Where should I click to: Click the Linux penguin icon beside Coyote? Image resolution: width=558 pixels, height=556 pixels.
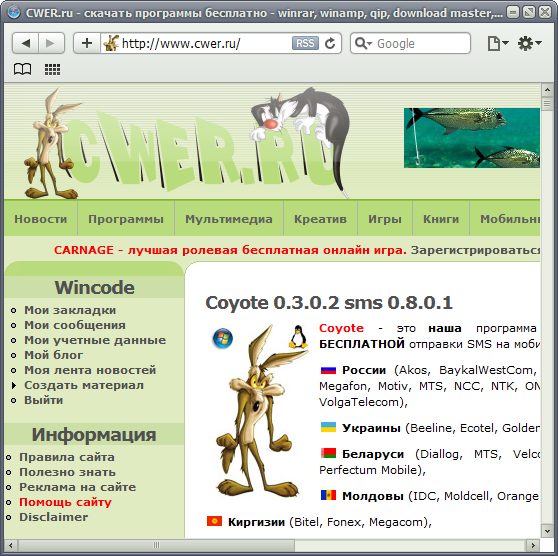pos(298,336)
